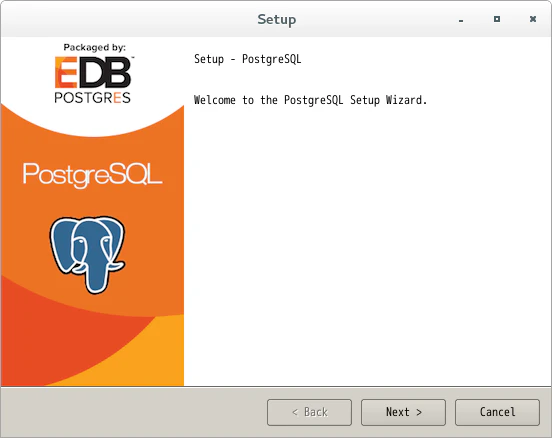Cancel the PostgreSQL installation

(x=497, y=412)
